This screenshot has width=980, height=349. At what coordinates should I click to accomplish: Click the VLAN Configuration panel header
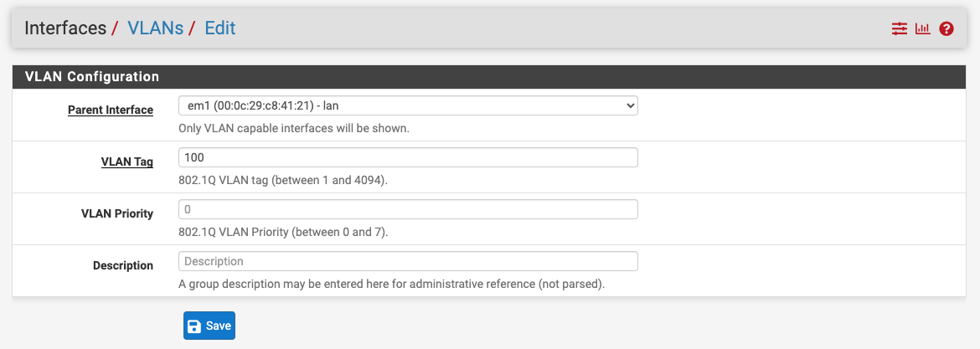[92, 76]
